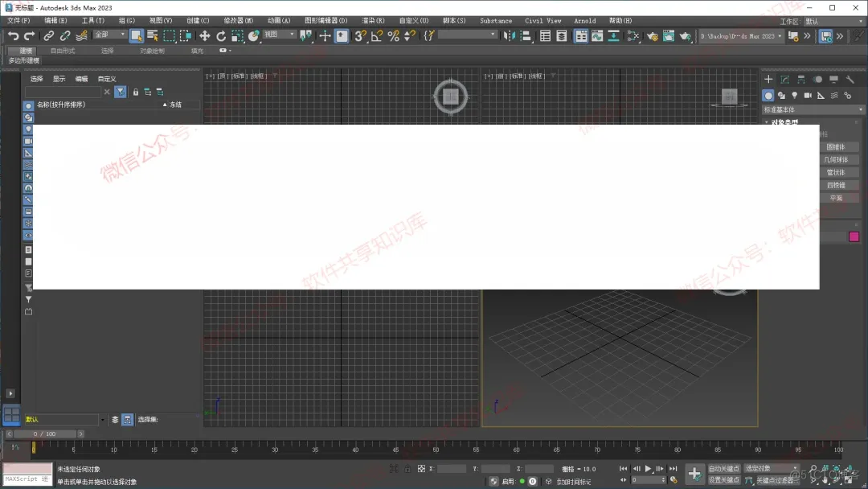Screen dimensions: 868x489
Task: Open the reference coordinate system dropdown 视图
Action: (x=280, y=35)
